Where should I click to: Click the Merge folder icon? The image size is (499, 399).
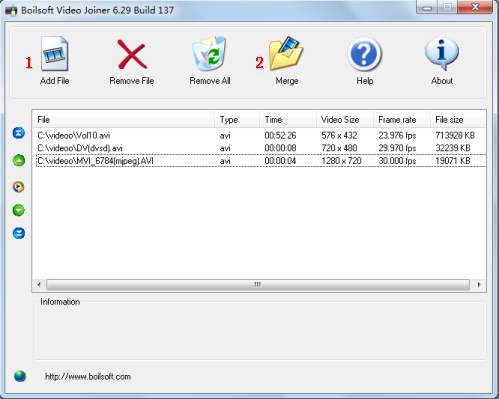(x=286, y=53)
